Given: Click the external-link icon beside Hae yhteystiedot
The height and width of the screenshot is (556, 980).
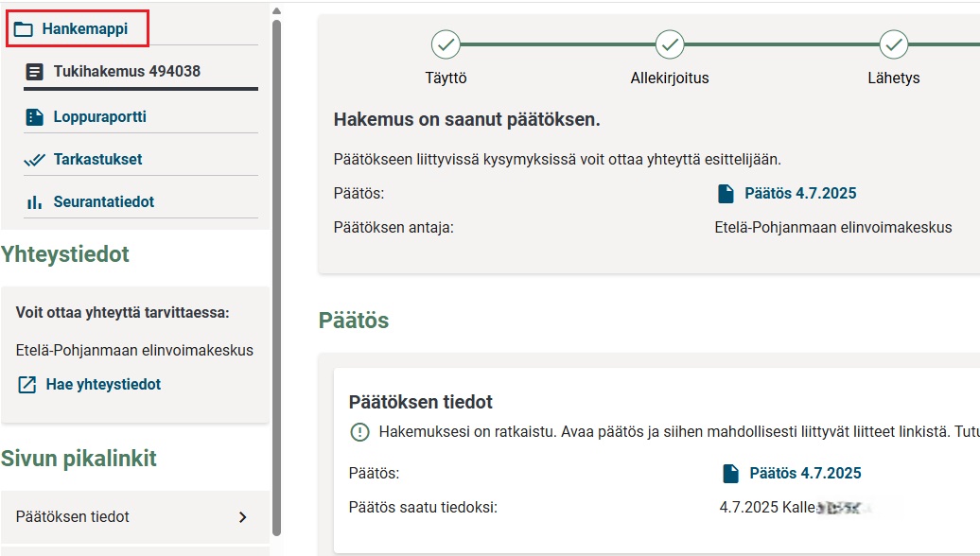Looking at the screenshot, I should [x=27, y=385].
